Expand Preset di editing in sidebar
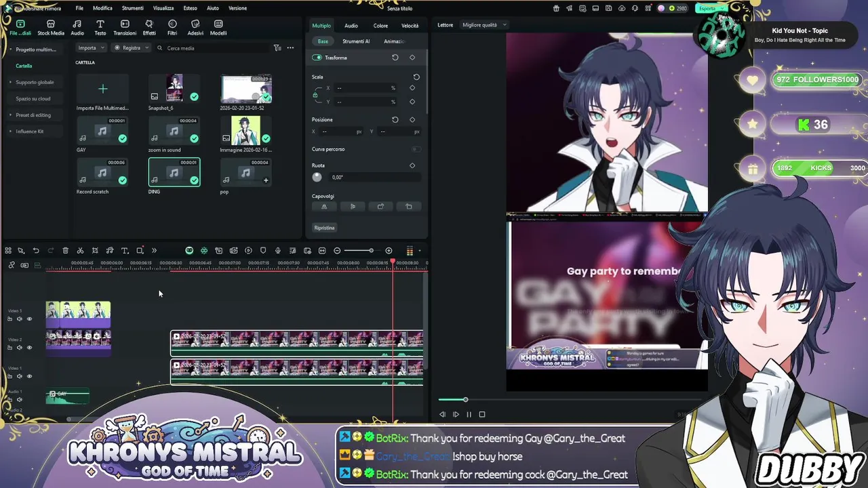The width and height of the screenshot is (868, 488). pos(11,115)
